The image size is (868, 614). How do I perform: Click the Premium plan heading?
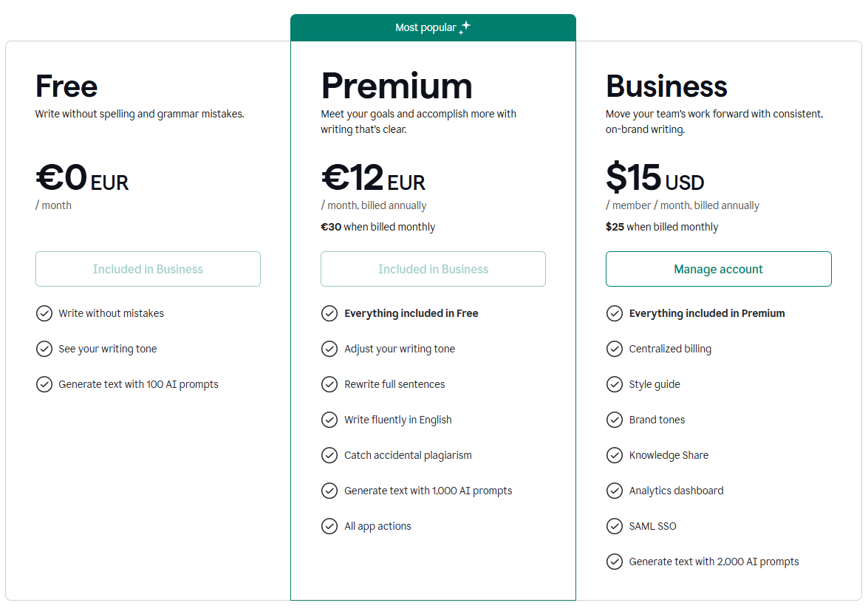[x=397, y=86]
